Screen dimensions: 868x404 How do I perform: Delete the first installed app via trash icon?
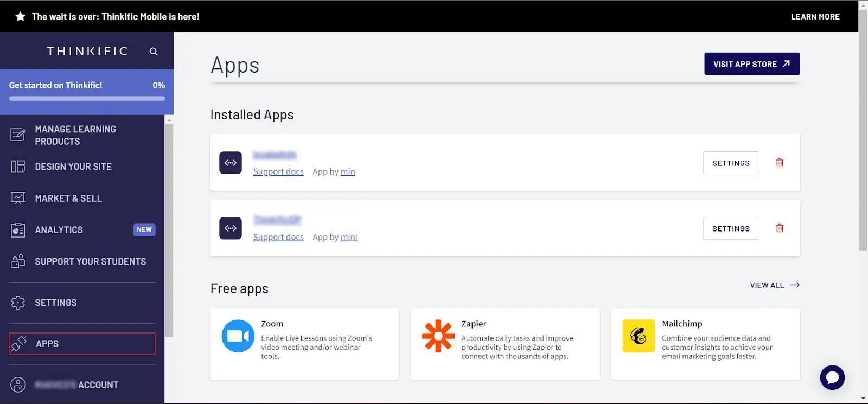780,163
